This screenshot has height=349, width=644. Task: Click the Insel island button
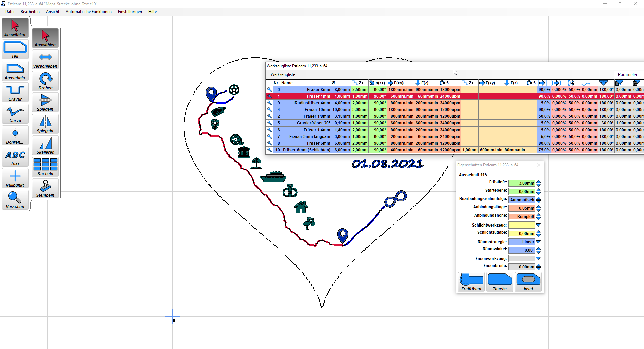click(x=528, y=282)
